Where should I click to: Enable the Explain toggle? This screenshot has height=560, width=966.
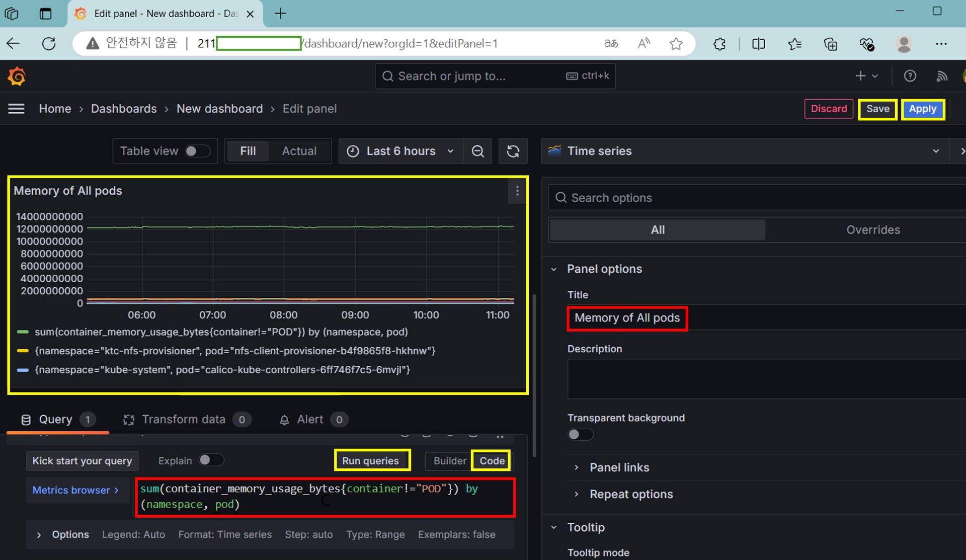pos(210,460)
